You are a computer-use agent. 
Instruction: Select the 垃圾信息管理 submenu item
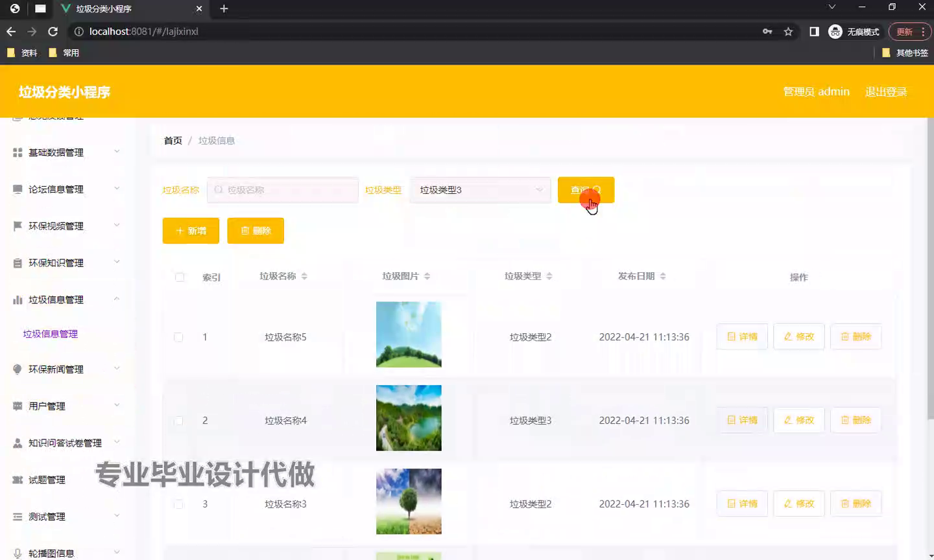(51, 334)
